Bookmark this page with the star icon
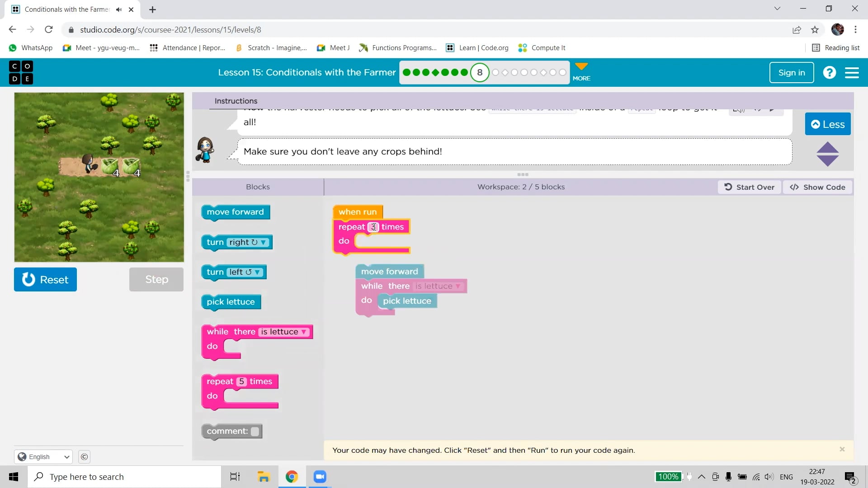Image resolution: width=868 pixels, height=488 pixels. (815, 30)
